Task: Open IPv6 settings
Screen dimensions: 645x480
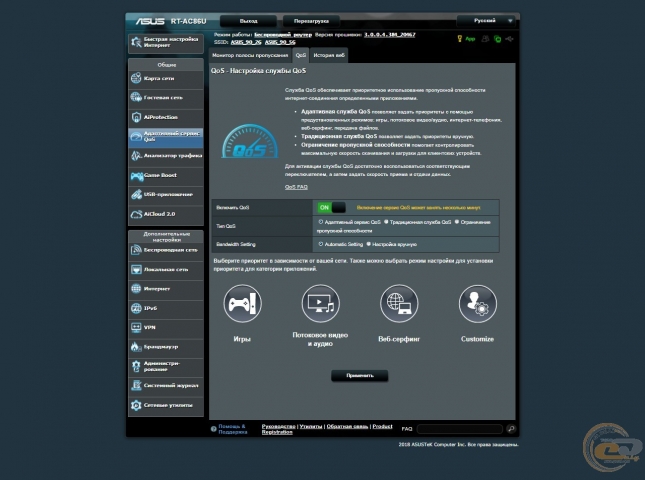Action: (x=166, y=308)
